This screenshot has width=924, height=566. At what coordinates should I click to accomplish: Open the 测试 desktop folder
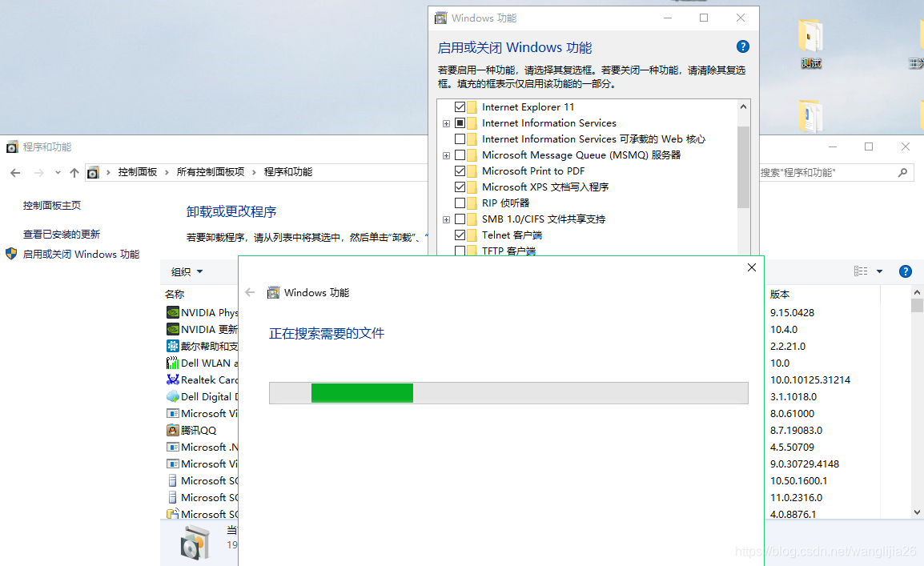pos(811,43)
